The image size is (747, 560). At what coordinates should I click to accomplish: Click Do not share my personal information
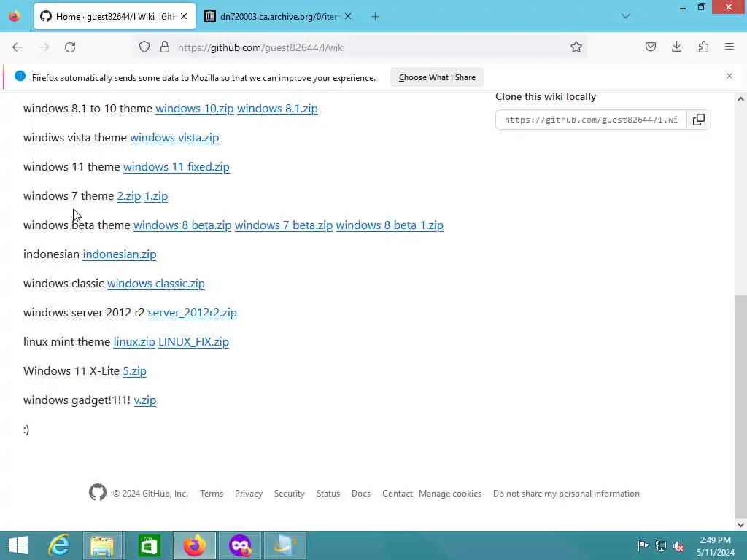[x=566, y=494]
